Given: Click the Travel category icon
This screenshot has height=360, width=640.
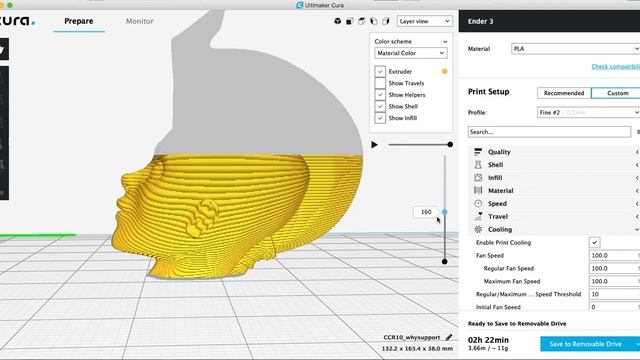Looking at the screenshot, I should [478, 216].
